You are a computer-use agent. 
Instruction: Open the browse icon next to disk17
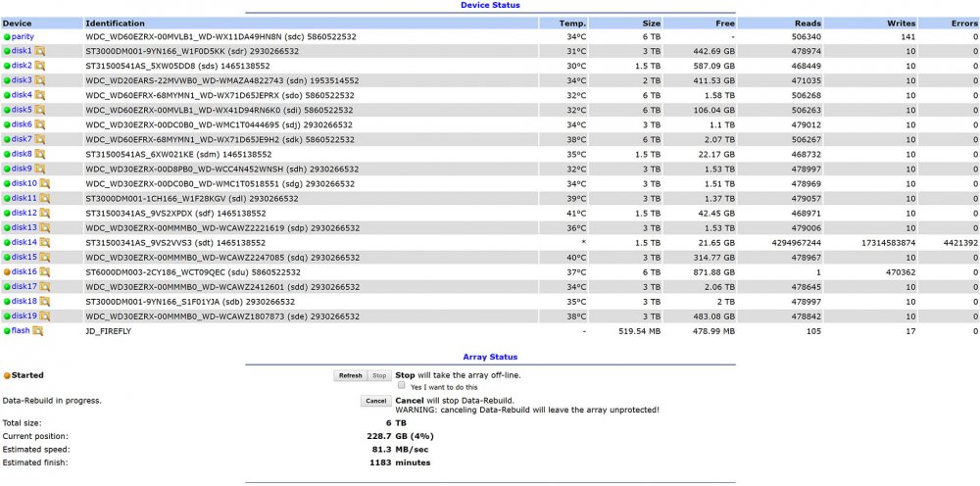coord(45,287)
